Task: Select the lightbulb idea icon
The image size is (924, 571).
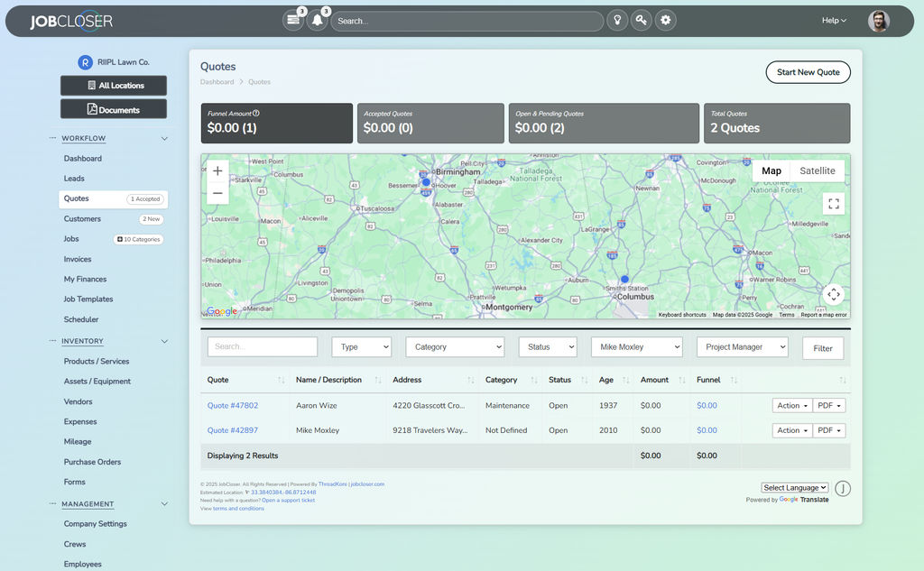Action: point(617,20)
